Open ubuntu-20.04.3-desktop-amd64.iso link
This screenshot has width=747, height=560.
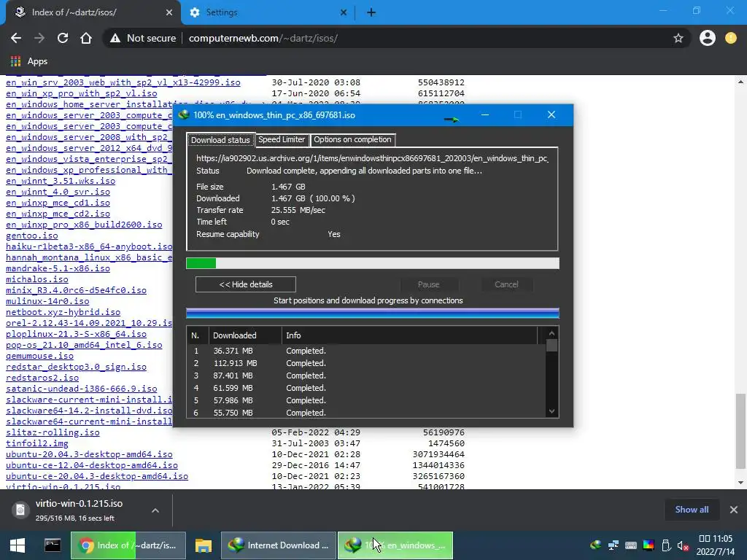click(89, 454)
